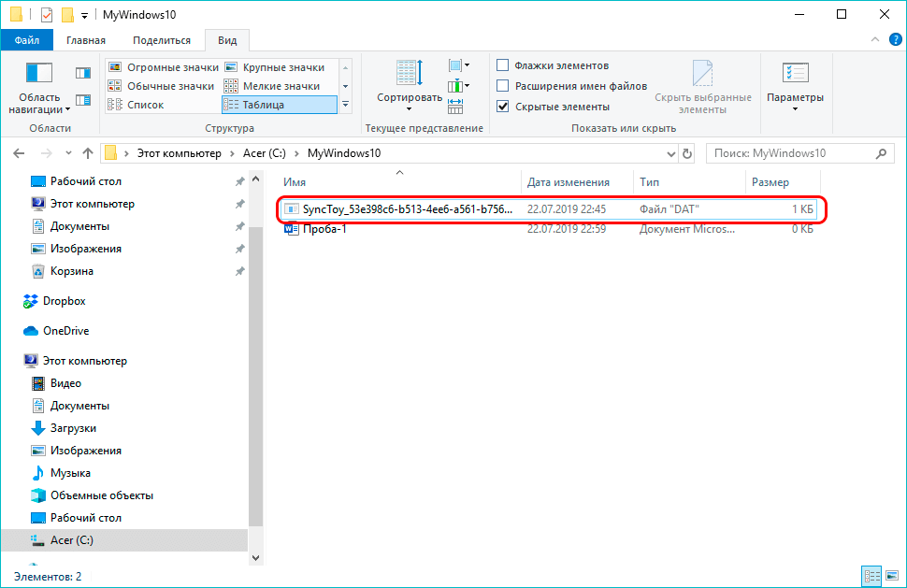Viewport: 907px width, 588px height.
Task: Click in the Search MyWindows10 field
Action: click(790, 153)
